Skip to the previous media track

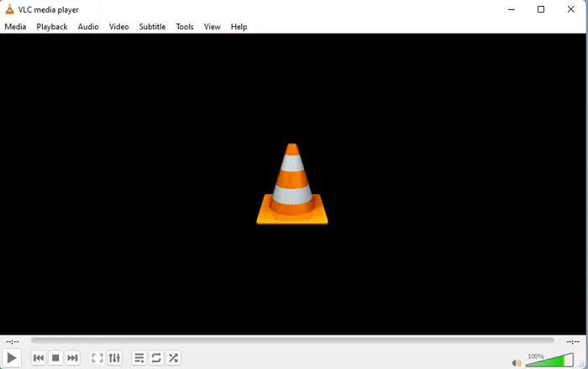click(x=39, y=358)
